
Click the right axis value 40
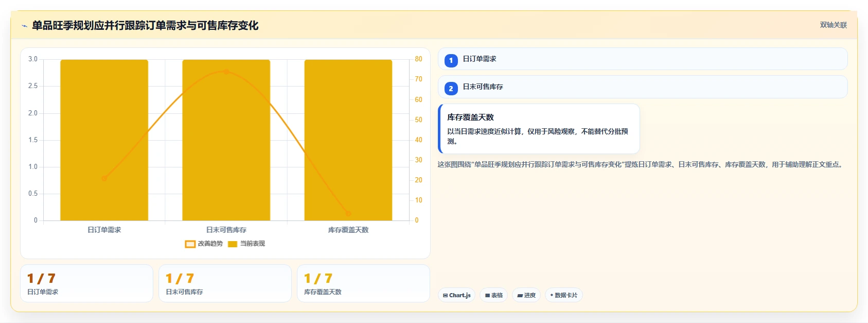(418, 140)
